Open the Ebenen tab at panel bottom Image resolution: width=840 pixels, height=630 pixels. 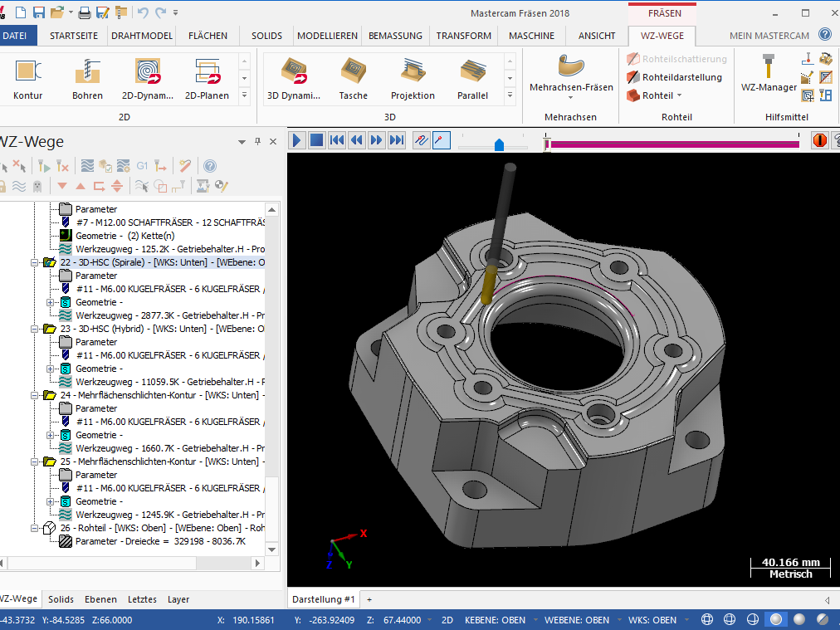point(100,599)
